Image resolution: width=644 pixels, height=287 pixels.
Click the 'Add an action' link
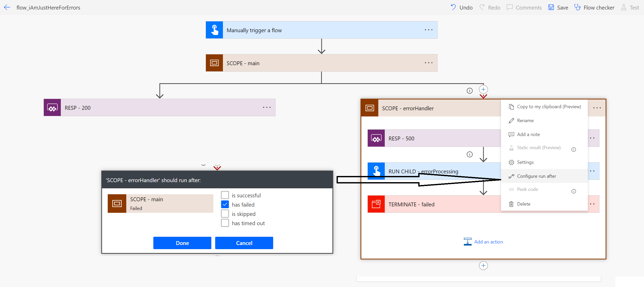(x=488, y=242)
